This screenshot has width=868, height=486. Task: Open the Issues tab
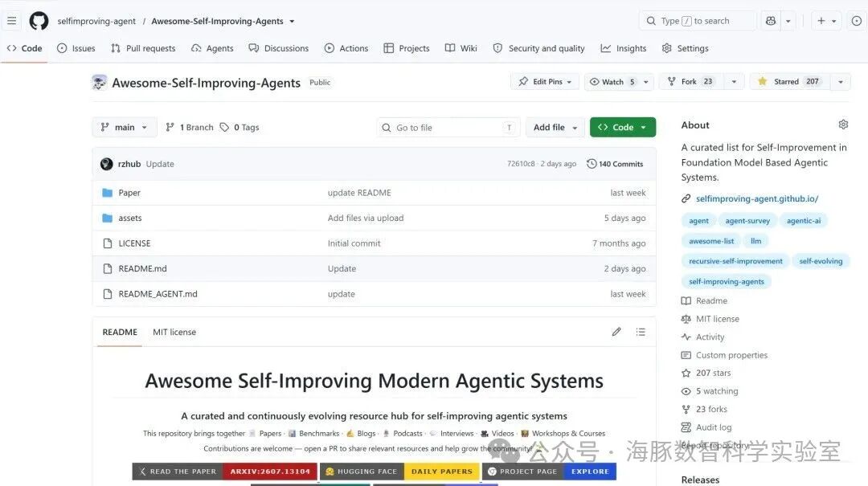(x=76, y=48)
